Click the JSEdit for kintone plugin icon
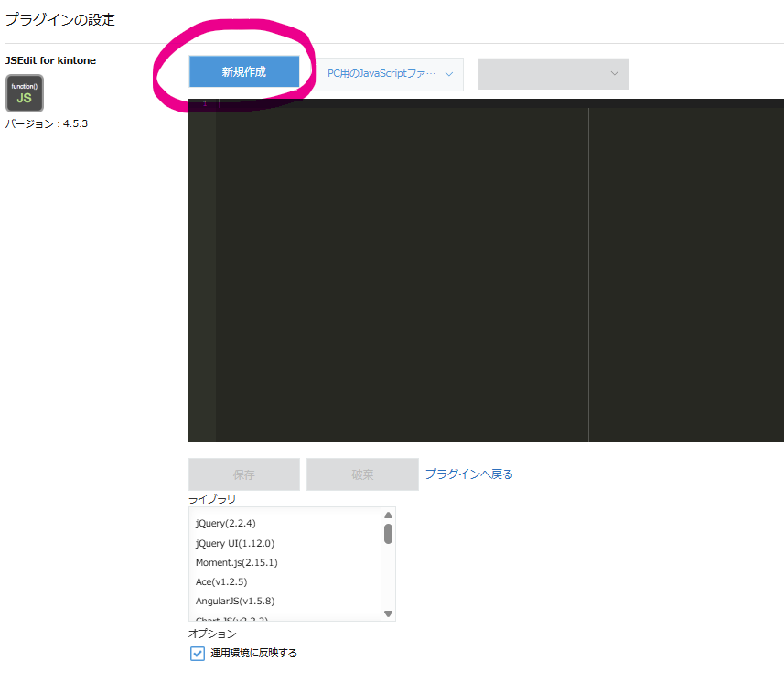 pos(25,93)
